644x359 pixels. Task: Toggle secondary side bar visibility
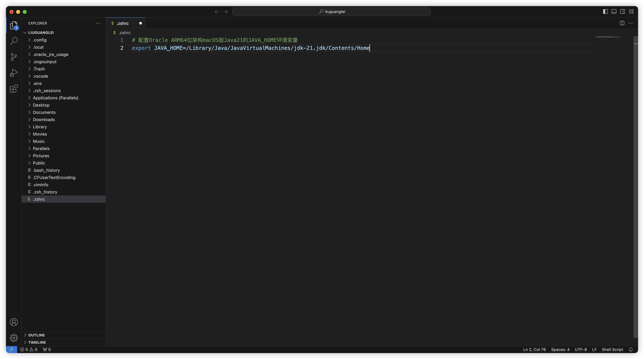tap(622, 12)
